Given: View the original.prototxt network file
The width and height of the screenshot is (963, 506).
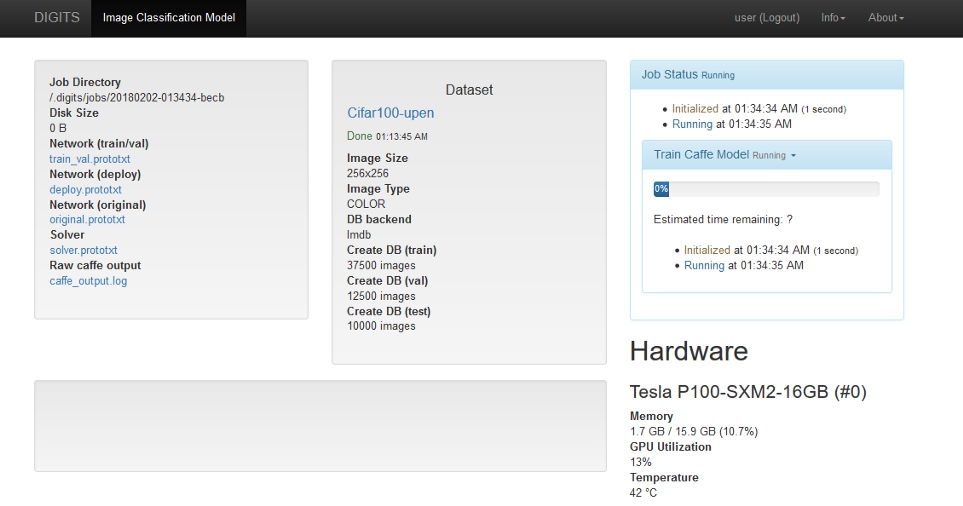Looking at the screenshot, I should tap(87, 220).
